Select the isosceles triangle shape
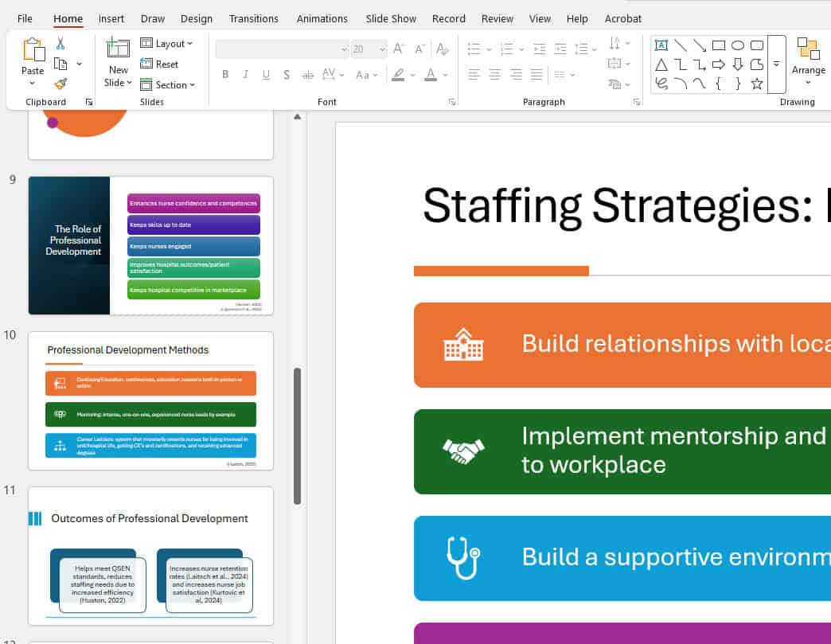The image size is (831, 644). point(661,64)
